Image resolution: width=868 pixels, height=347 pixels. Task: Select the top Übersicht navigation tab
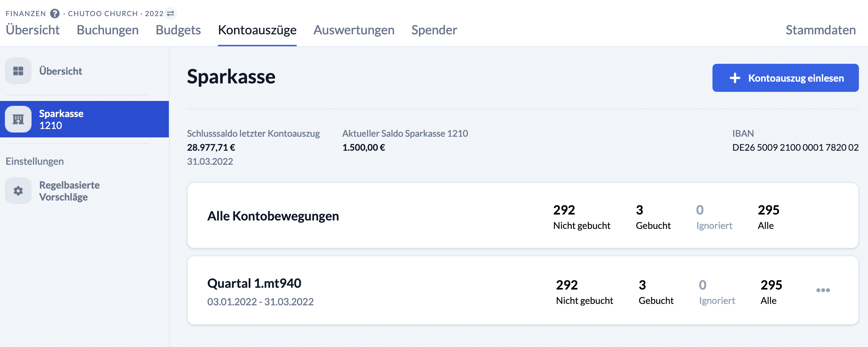tap(33, 30)
